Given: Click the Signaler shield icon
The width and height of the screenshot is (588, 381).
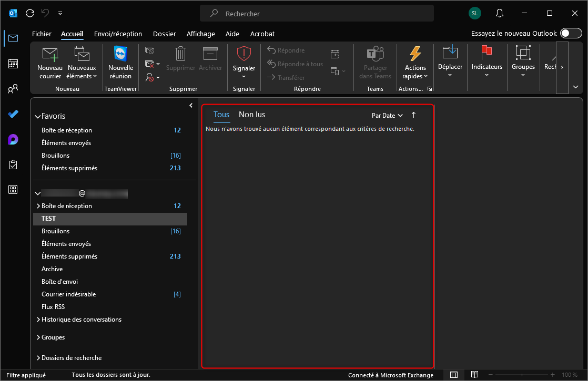Looking at the screenshot, I should click(244, 54).
